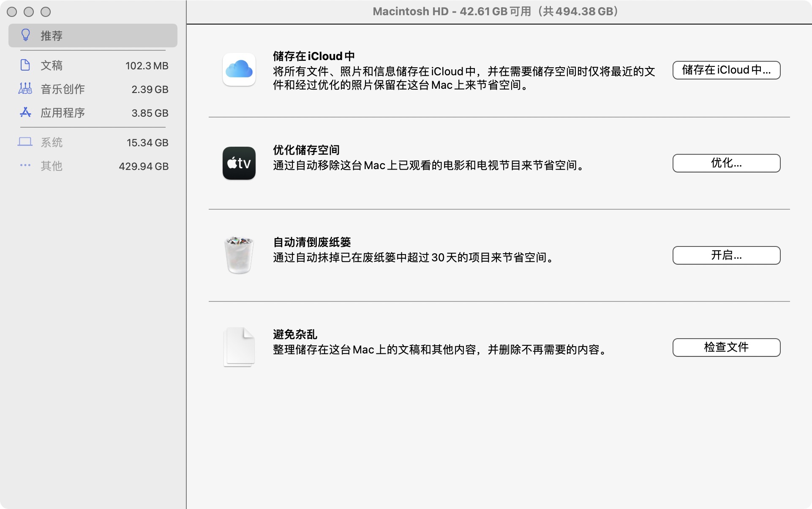The width and height of the screenshot is (812, 509).
Task: Click the Trash can icon
Action: (x=239, y=255)
